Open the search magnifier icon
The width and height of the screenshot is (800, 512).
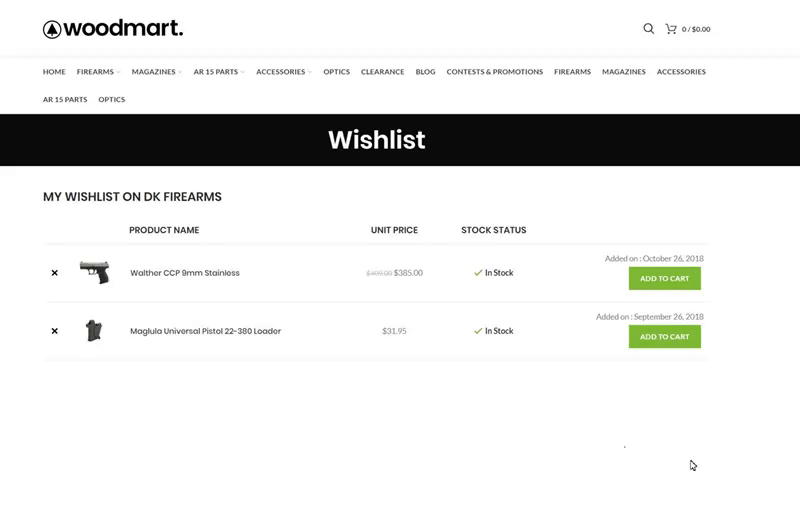click(x=648, y=29)
